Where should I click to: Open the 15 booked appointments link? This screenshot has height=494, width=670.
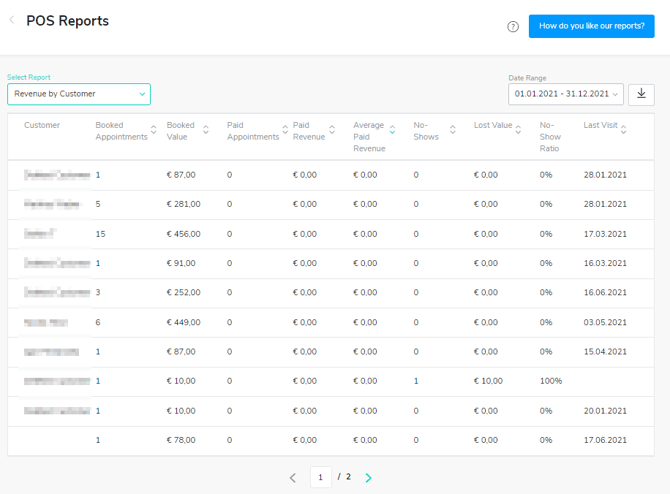pyautogui.click(x=100, y=234)
